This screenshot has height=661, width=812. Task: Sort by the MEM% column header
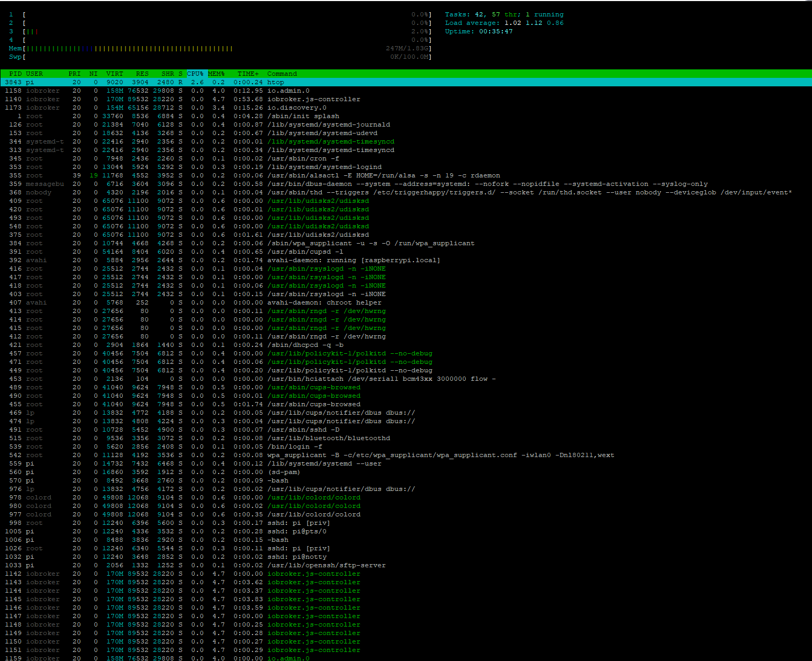click(216, 74)
